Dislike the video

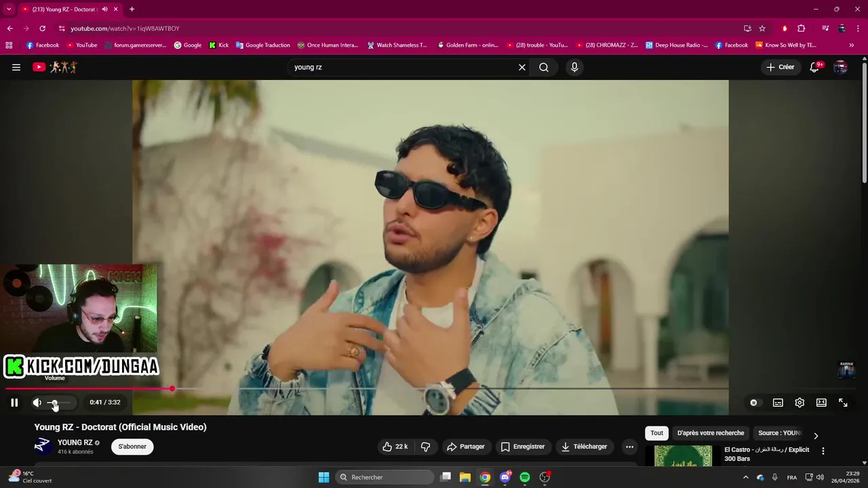[426, 447]
